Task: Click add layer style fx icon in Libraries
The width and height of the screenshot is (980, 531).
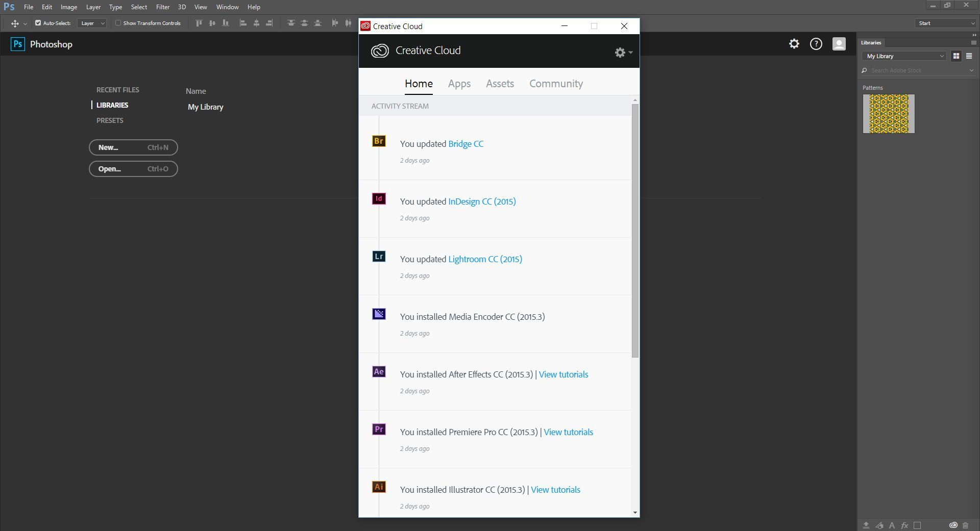Action: pos(904,525)
